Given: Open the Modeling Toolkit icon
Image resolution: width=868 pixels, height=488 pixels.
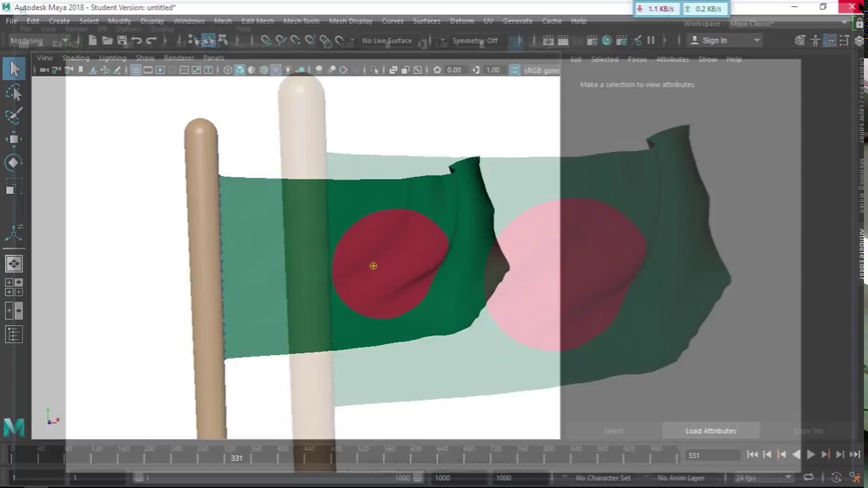Looking at the screenshot, I should [x=800, y=41].
